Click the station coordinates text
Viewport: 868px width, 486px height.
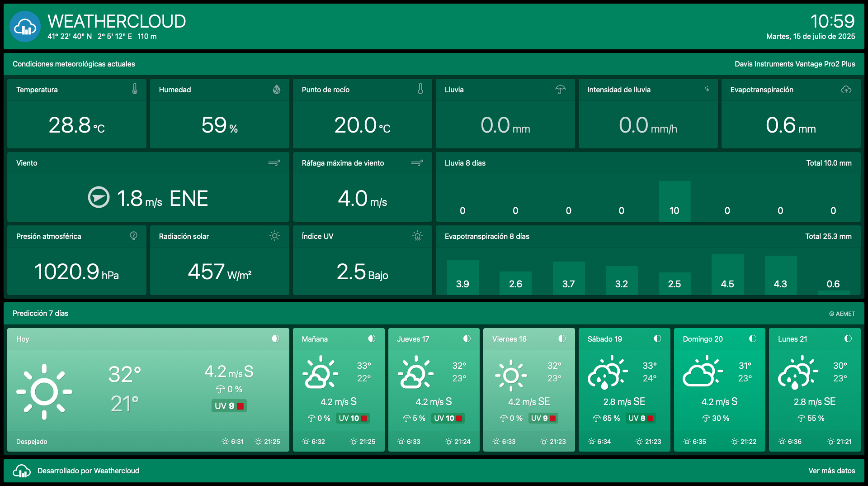[x=102, y=36]
